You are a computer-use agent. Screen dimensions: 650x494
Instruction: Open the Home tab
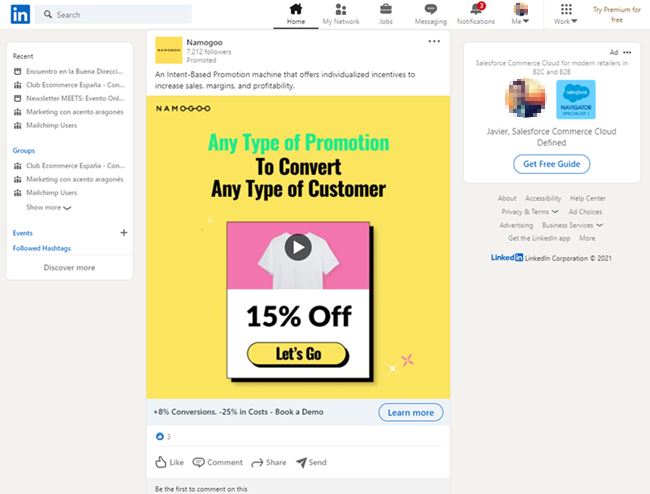(x=296, y=14)
